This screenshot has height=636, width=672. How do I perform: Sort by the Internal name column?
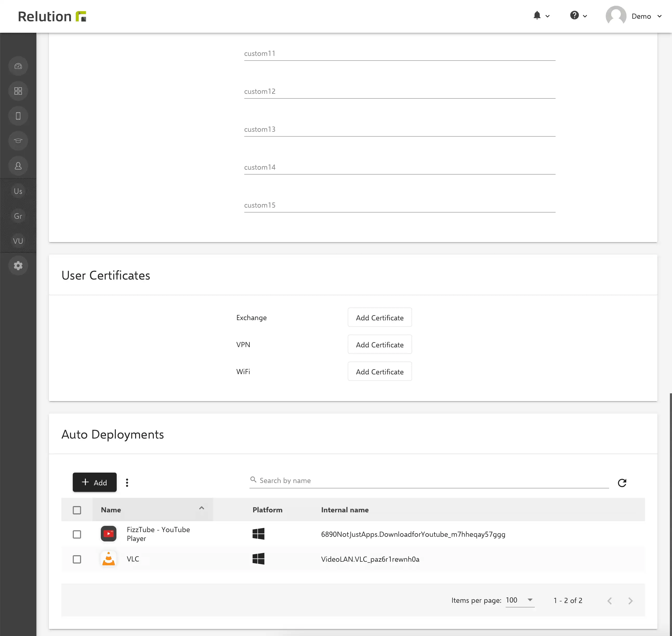click(345, 510)
